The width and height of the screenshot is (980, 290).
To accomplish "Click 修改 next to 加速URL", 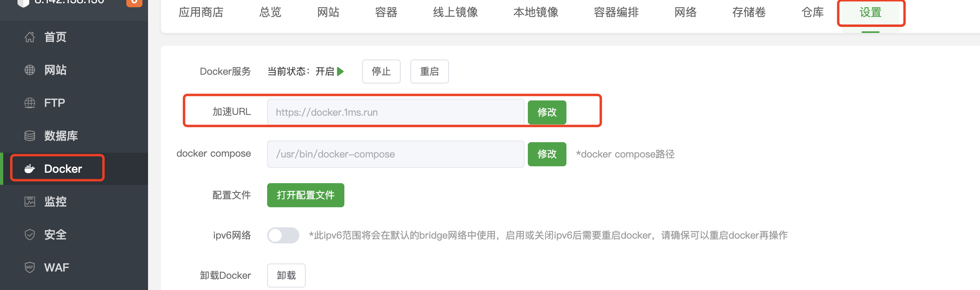I will [547, 112].
